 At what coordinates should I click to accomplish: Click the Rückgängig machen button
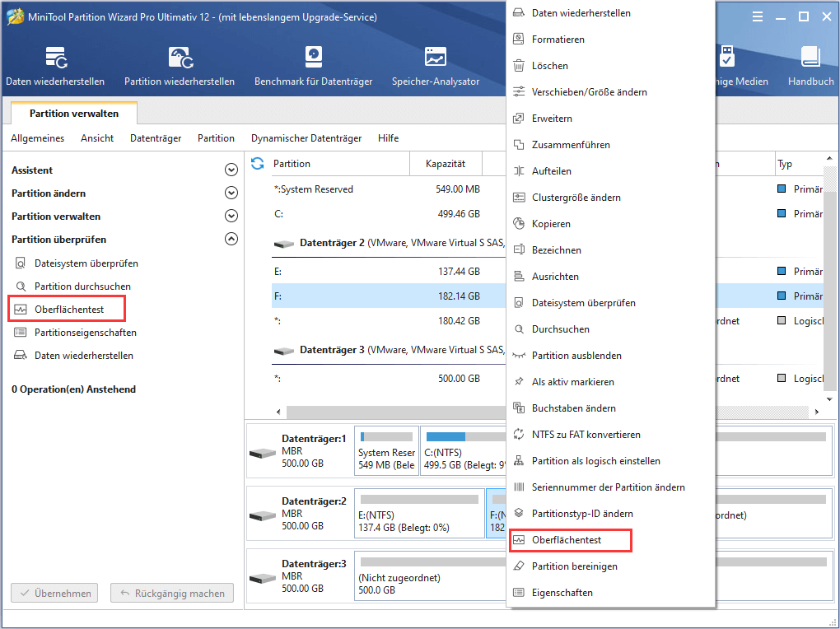[172, 593]
